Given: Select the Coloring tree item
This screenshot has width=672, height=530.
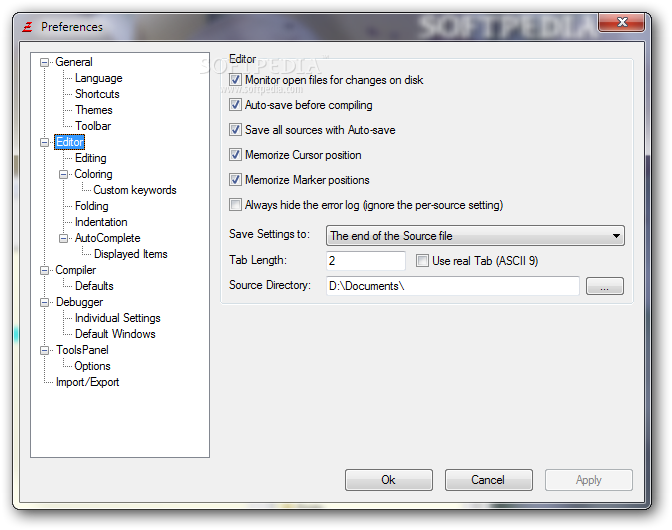Looking at the screenshot, I should point(93,174).
